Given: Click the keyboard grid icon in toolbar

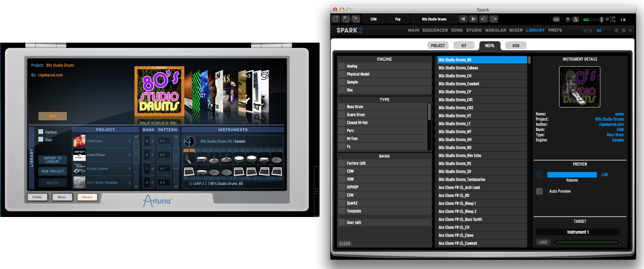Looking at the screenshot, I should [556, 19].
